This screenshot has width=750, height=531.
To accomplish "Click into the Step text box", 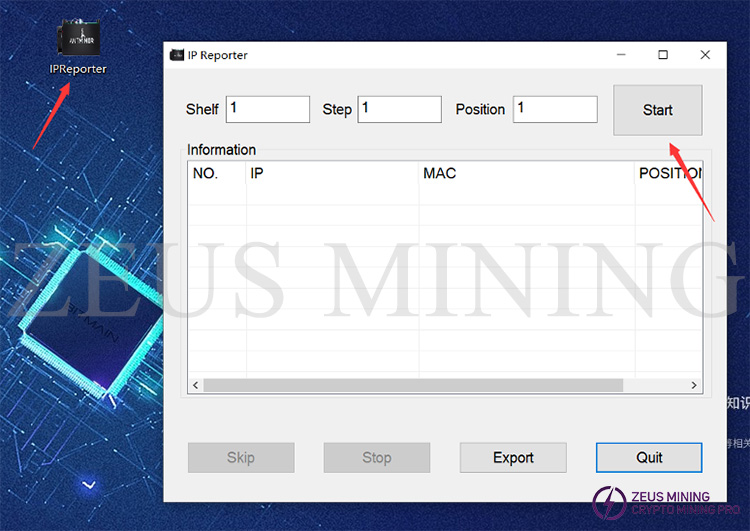I will tap(399, 109).
